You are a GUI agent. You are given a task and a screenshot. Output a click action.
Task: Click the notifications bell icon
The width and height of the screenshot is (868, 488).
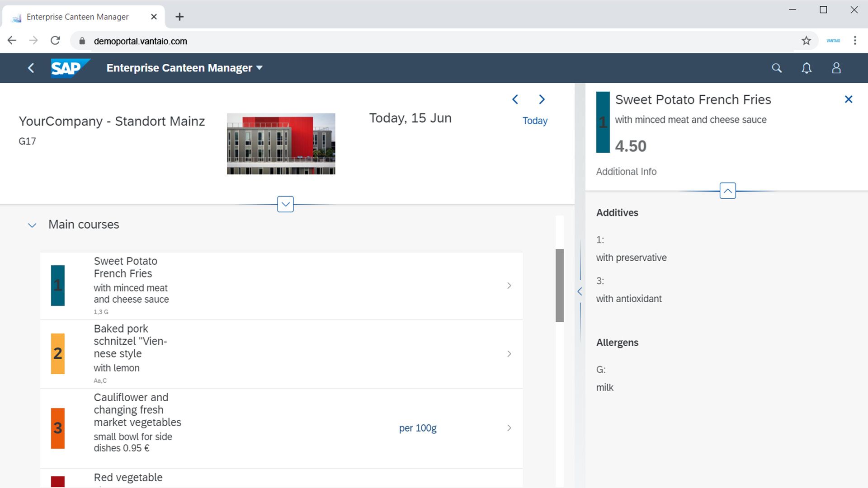[807, 67]
